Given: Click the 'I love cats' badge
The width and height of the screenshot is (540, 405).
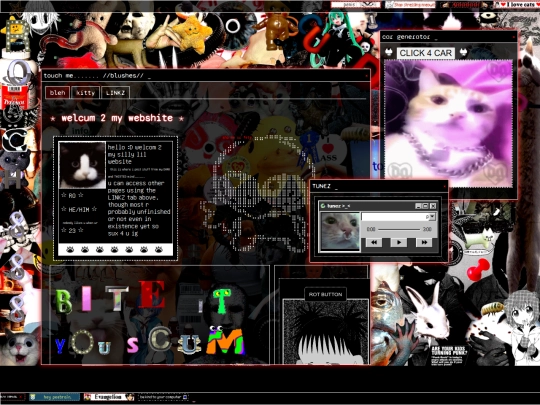Looking at the screenshot, I should [x=518, y=4].
